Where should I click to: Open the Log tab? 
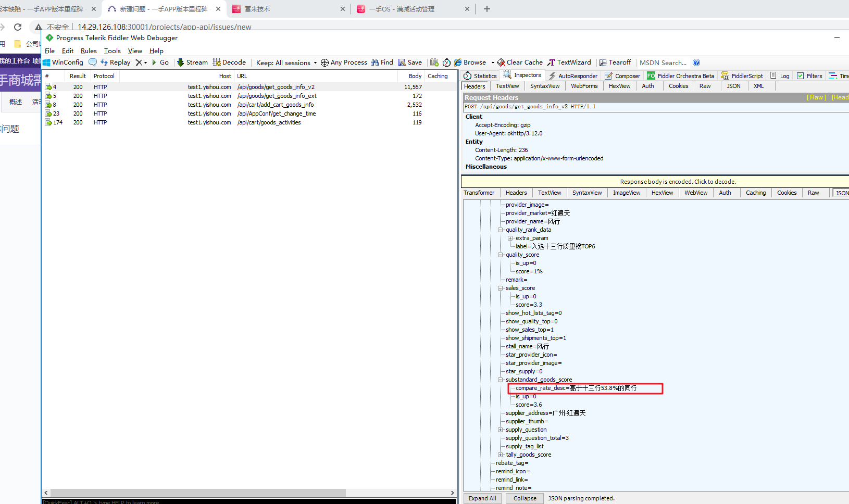(780, 76)
